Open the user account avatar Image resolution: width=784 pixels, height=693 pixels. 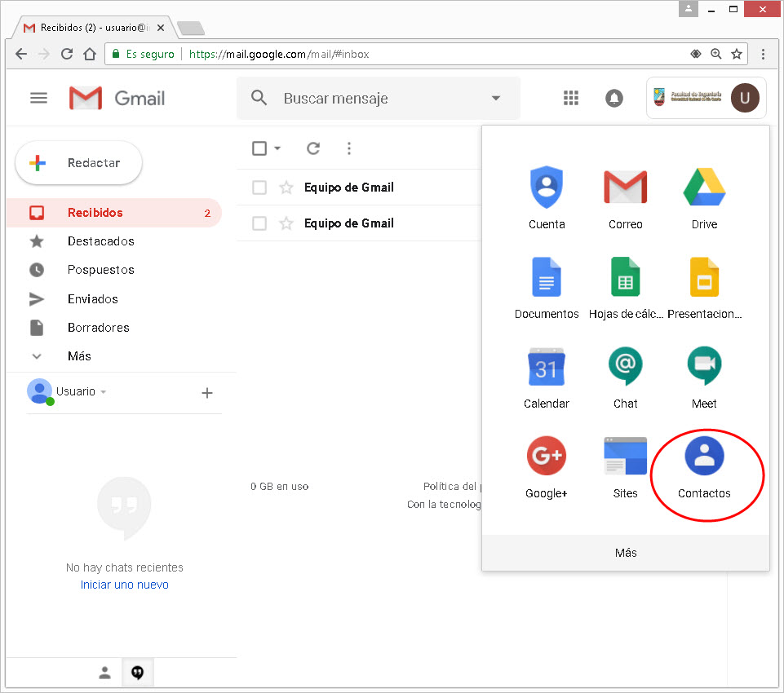pyautogui.click(x=745, y=98)
